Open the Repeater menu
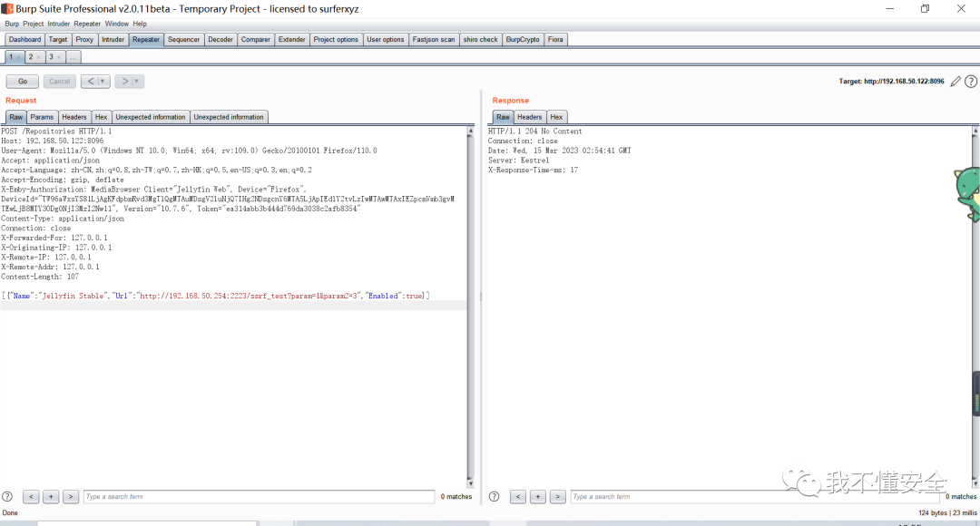Viewport: 980px width, 526px height. [x=87, y=24]
